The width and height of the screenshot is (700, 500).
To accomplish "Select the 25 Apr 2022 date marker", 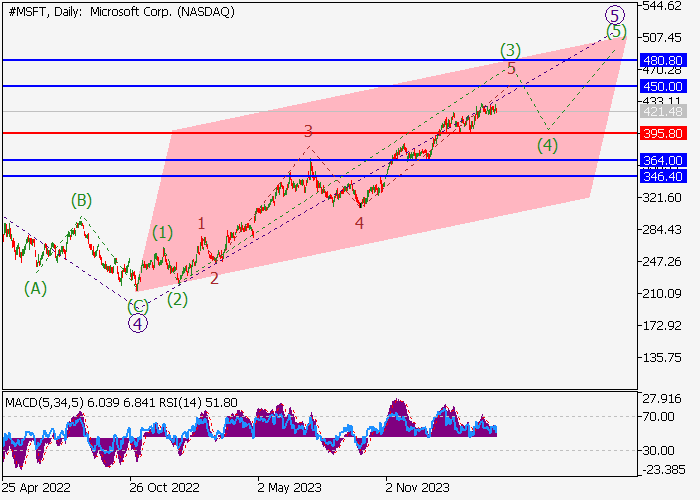I will tap(36, 488).
